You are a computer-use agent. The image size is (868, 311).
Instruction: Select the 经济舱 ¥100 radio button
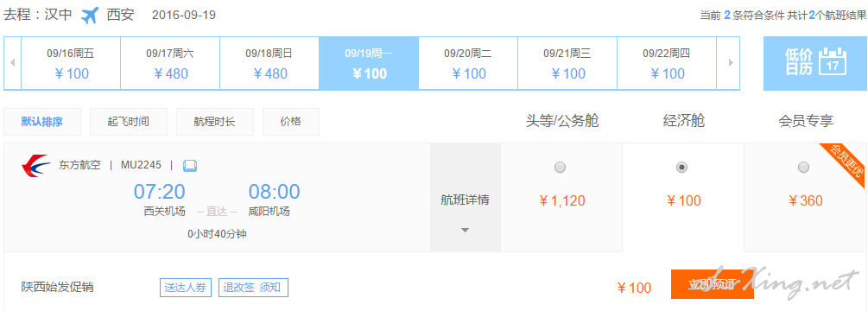tap(682, 167)
